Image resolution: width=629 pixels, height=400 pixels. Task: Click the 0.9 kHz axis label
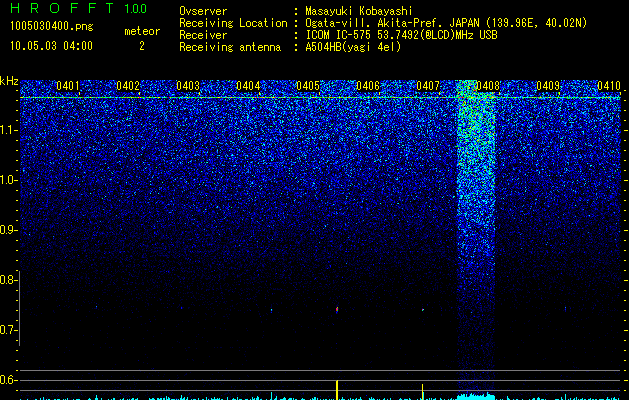pos(8,230)
